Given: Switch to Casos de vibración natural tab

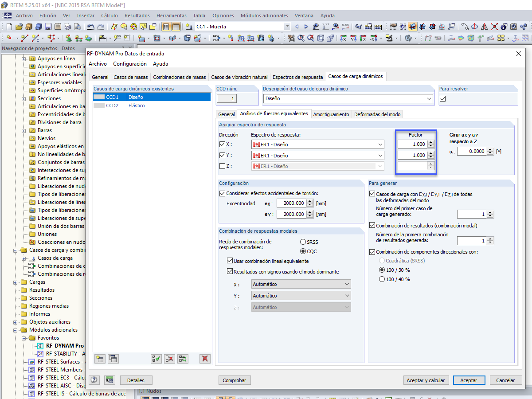Looking at the screenshot, I should pyautogui.click(x=239, y=77).
